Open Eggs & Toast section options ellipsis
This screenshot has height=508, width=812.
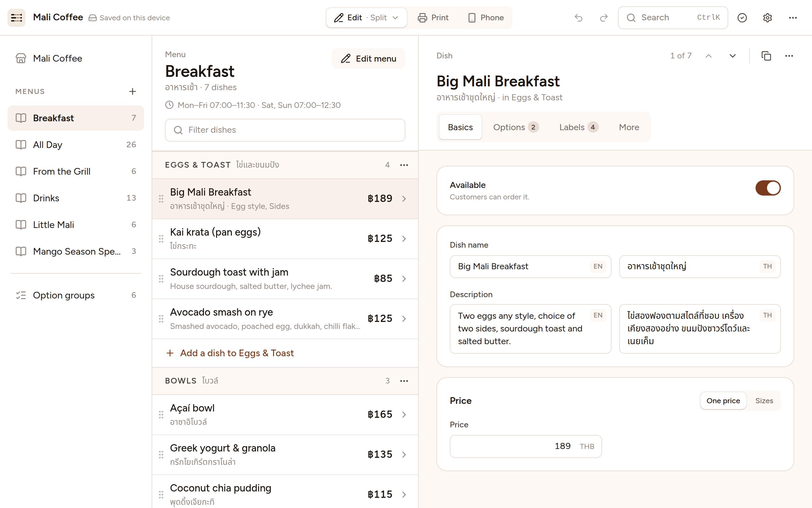point(404,165)
